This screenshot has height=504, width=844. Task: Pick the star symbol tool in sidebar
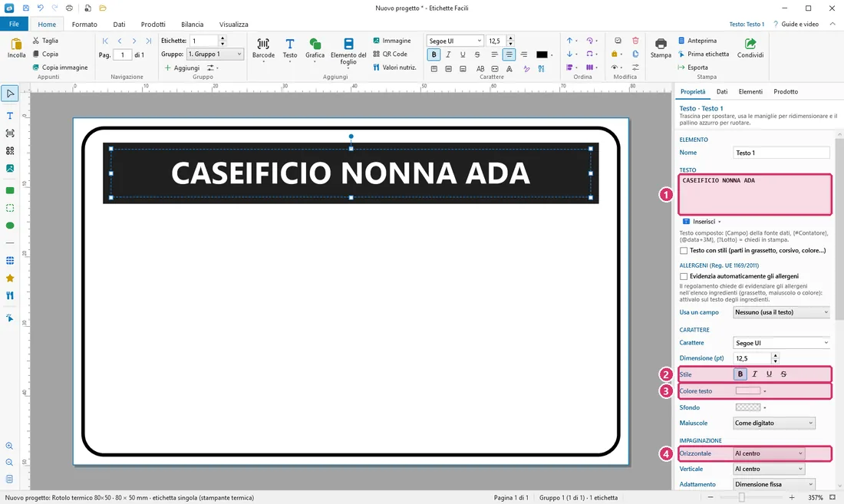click(x=10, y=278)
